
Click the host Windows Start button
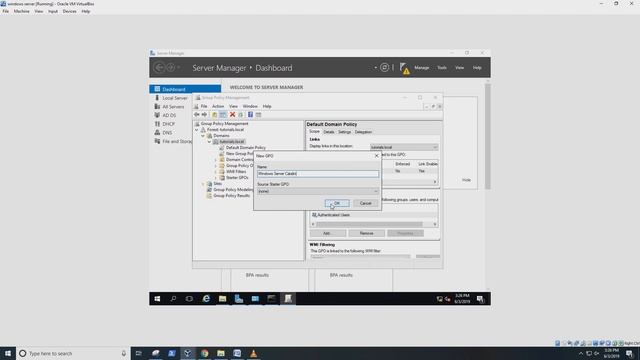pyautogui.click(x=8, y=353)
